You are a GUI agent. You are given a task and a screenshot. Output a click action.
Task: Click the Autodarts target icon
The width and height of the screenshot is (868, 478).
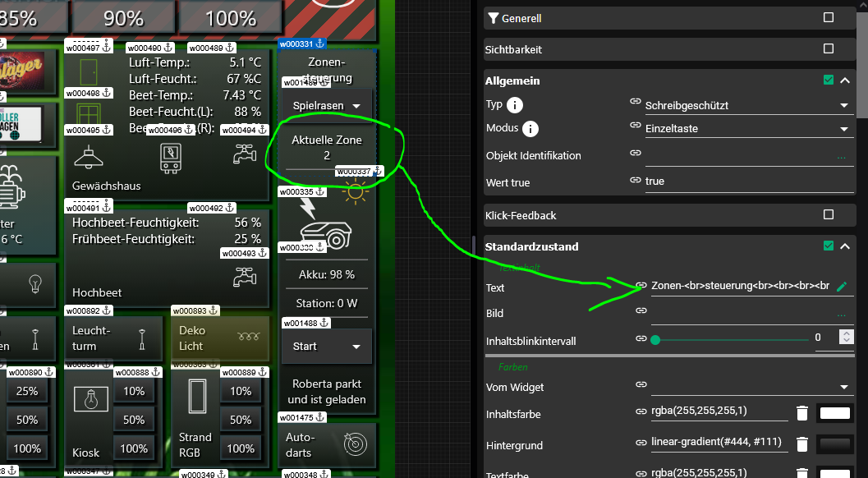point(356,444)
